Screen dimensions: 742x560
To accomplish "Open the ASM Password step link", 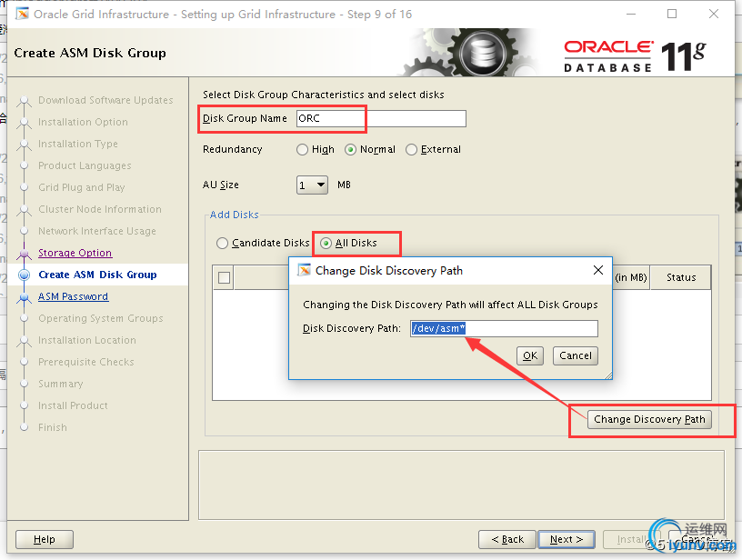I will point(73,296).
